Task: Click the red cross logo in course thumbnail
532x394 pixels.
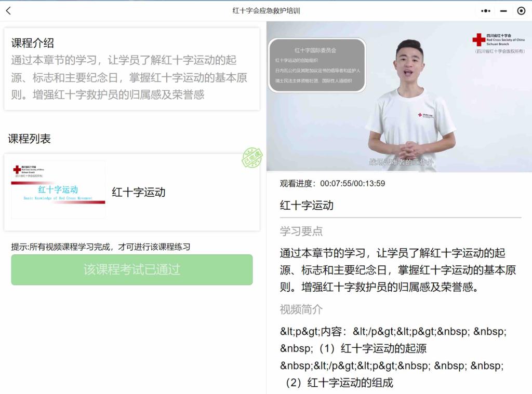Action: 17,170
